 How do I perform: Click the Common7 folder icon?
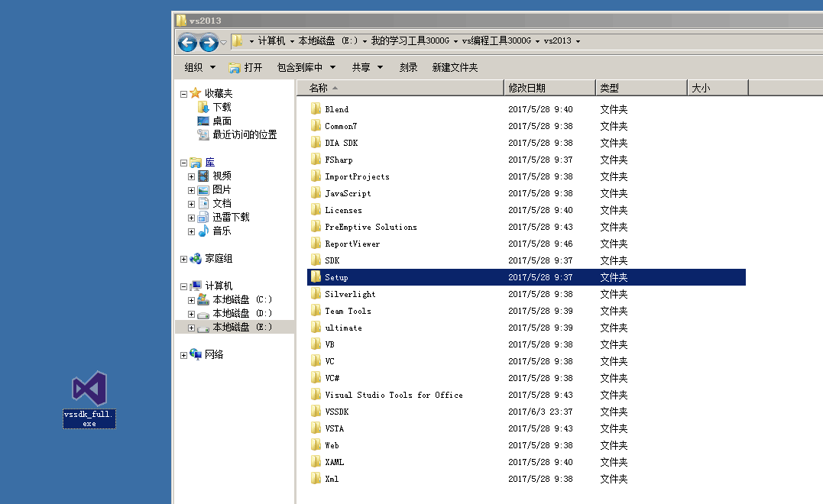316,125
